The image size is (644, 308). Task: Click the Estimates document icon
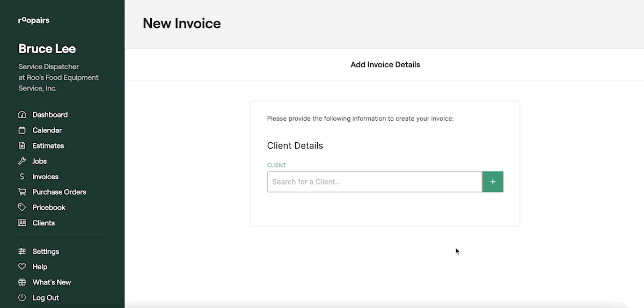(22, 146)
